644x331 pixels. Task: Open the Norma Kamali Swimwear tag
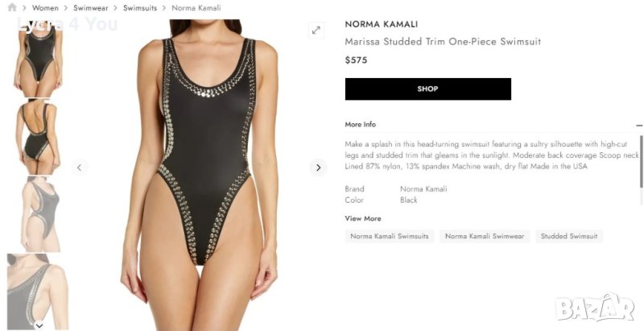click(x=485, y=236)
